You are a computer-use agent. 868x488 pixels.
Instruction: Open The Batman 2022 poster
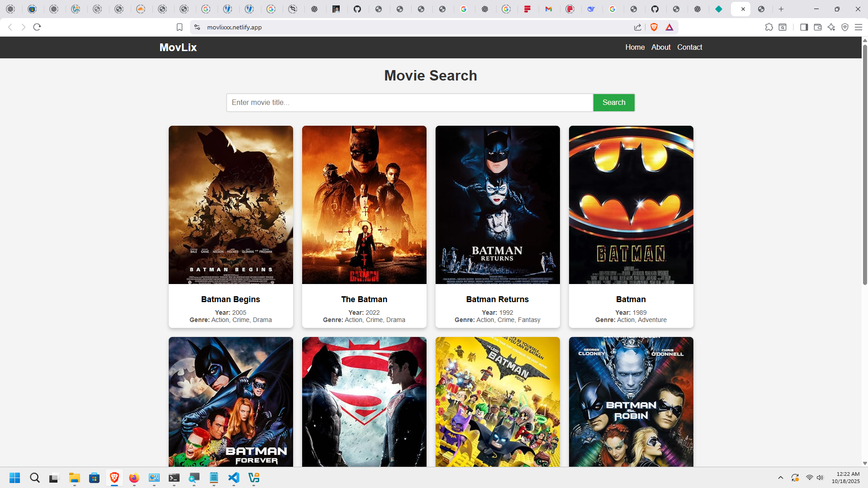364,205
